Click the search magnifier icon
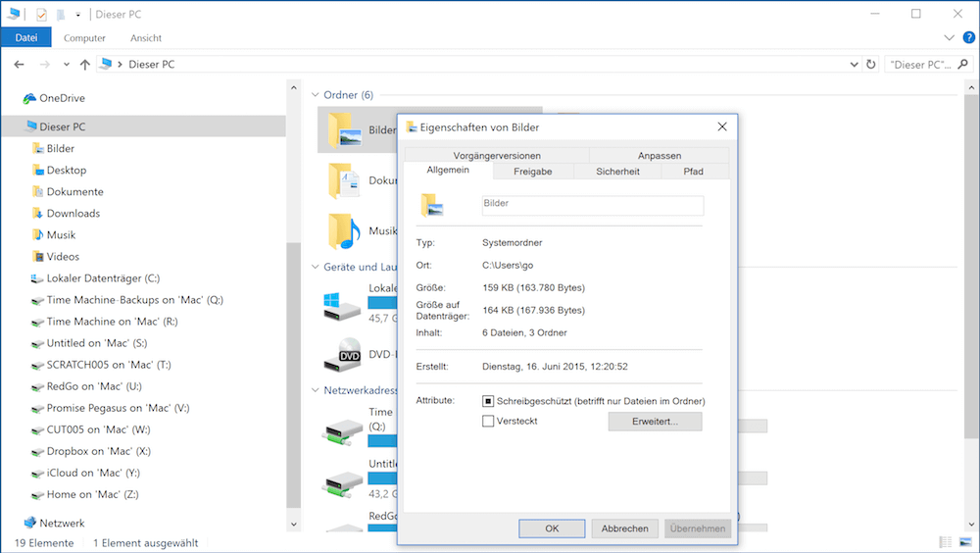 (962, 64)
